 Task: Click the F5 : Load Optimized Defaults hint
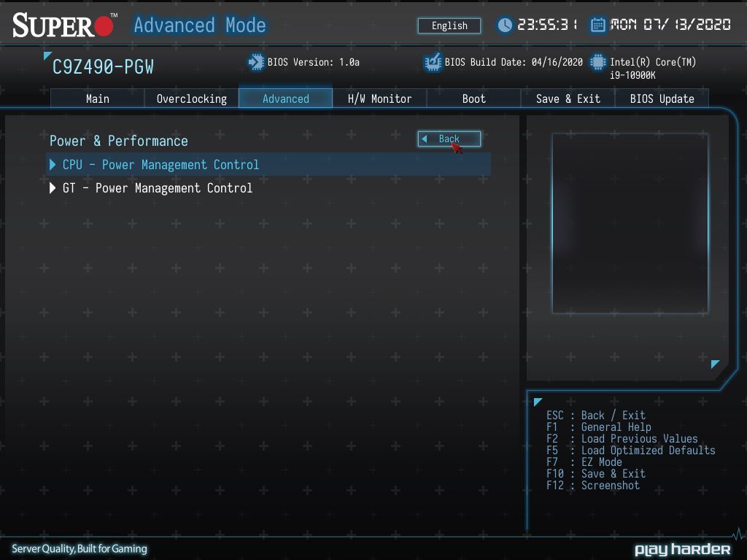pyautogui.click(x=631, y=451)
